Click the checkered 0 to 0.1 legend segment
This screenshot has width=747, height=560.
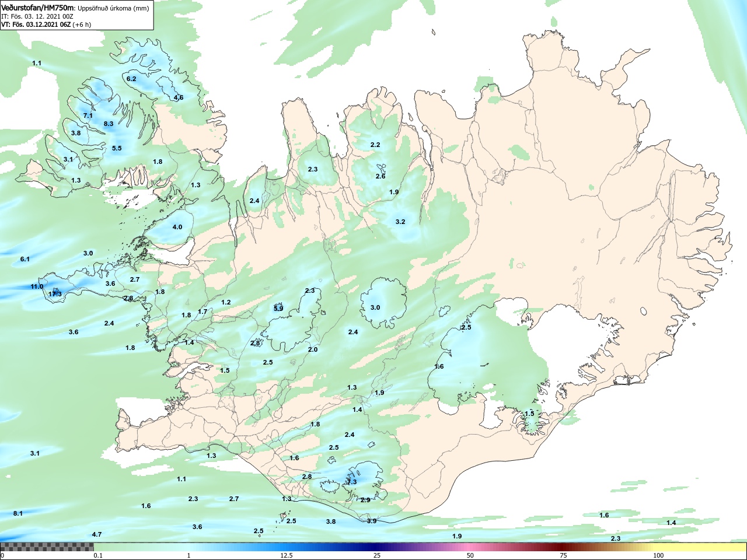click(x=47, y=547)
